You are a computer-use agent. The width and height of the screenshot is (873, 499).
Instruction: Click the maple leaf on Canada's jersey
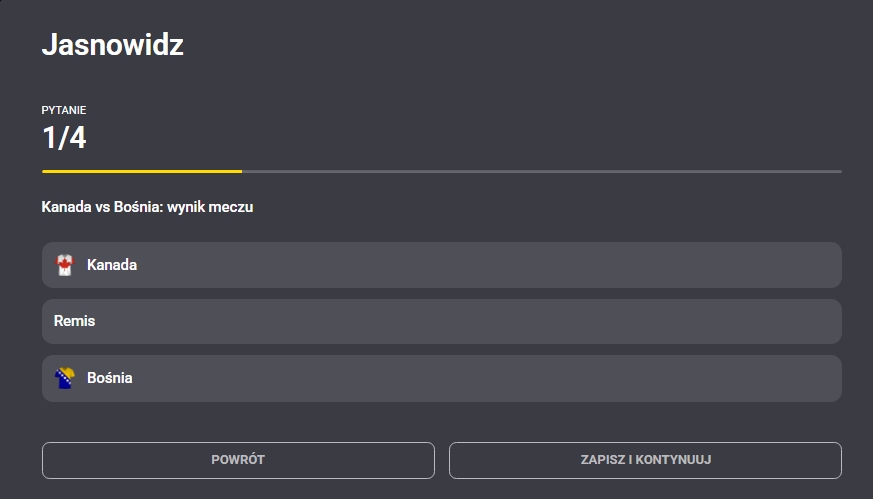point(65,261)
